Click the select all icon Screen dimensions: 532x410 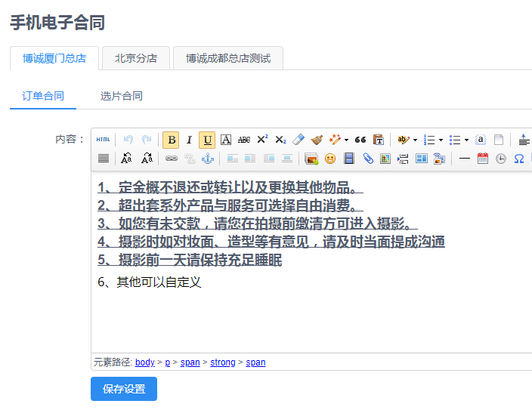pyautogui.click(x=481, y=140)
